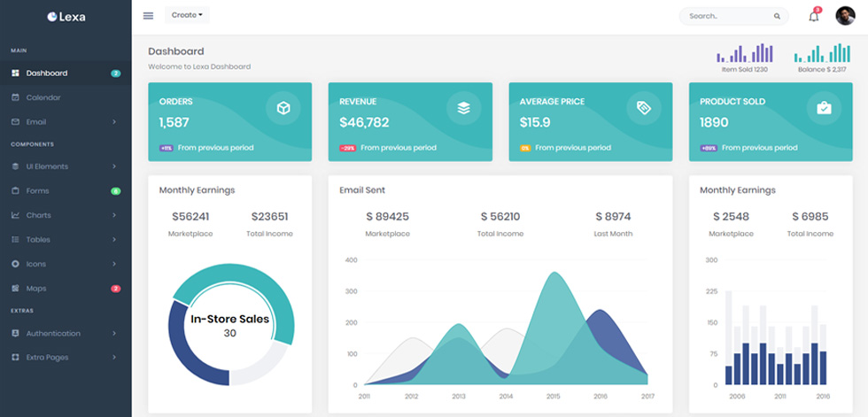868x417 pixels.
Task: Expand the Email submenu chevron
Action: (x=114, y=121)
